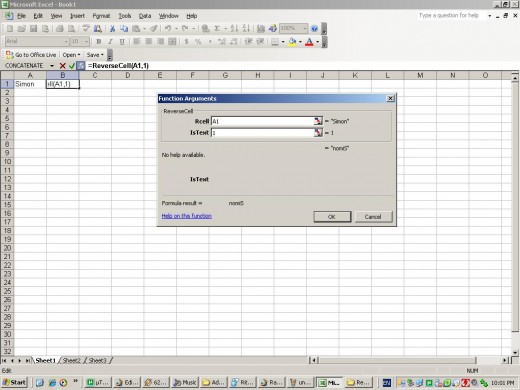Click the IsText input field
This screenshot has height=390, width=520.
[x=262, y=133]
